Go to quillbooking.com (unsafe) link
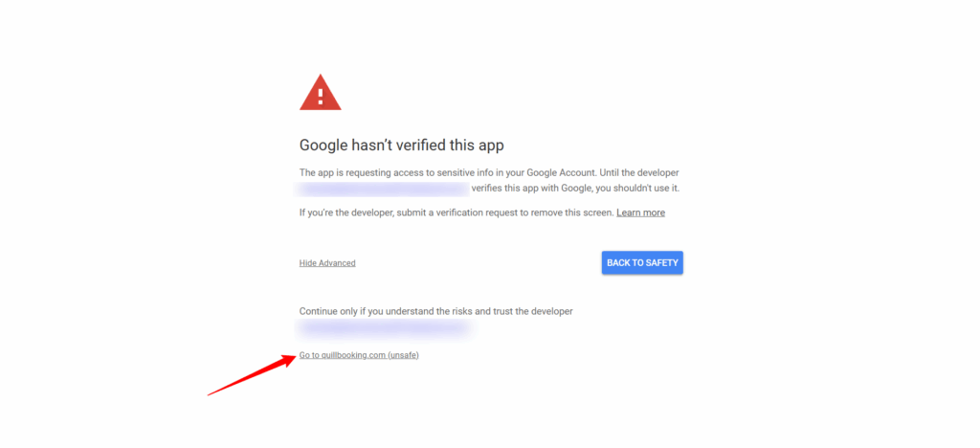 point(359,356)
